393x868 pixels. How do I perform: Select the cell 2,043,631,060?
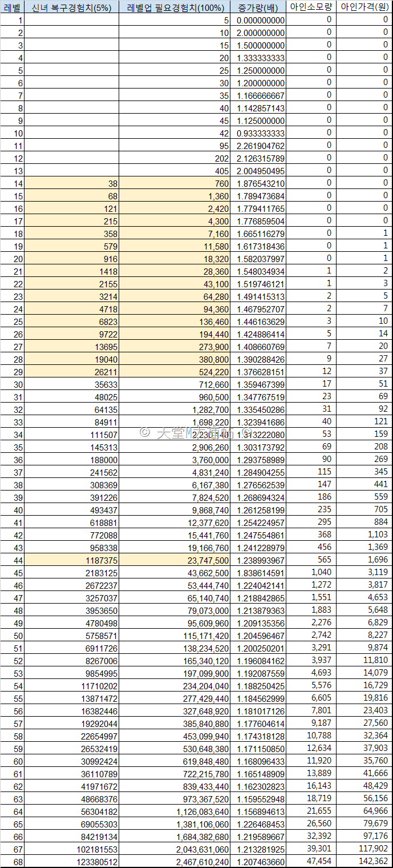point(175,849)
